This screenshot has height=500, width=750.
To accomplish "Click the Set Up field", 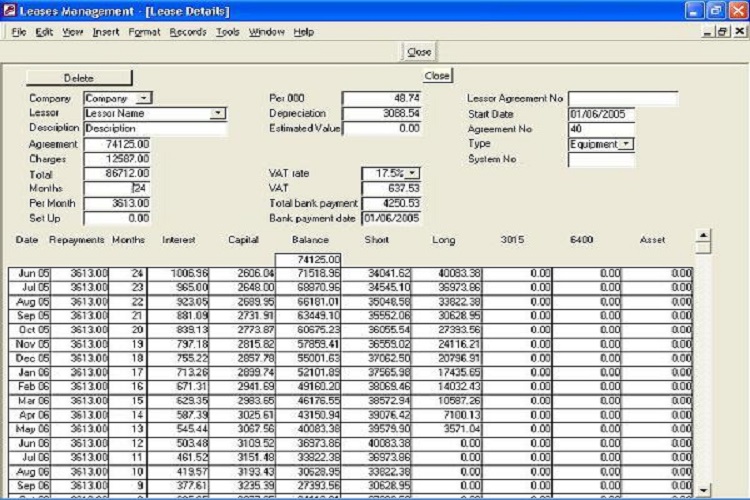I will (x=117, y=218).
